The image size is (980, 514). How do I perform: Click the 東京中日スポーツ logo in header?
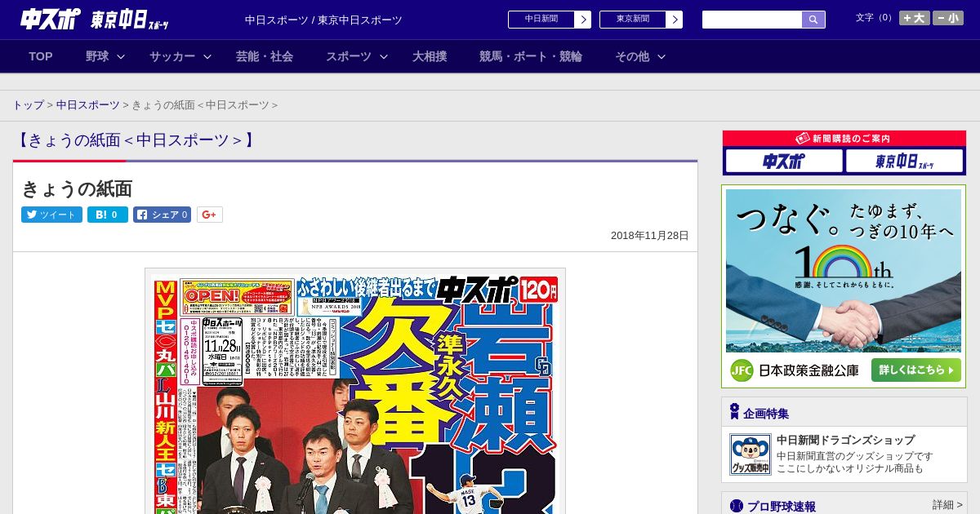(131, 20)
